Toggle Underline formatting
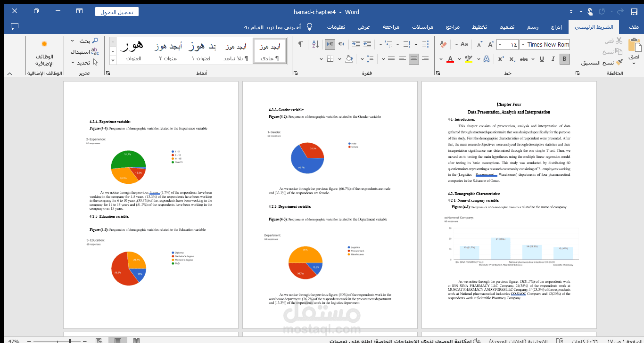This screenshot has width=644, height=343. click(541, 59)
